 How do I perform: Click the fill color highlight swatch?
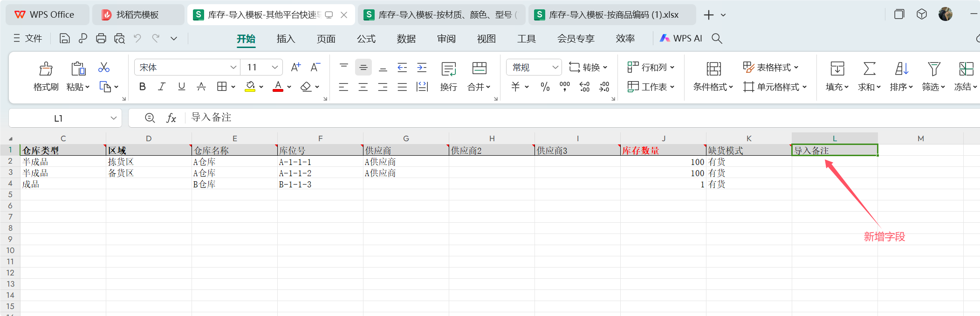[x=250, y=87]
